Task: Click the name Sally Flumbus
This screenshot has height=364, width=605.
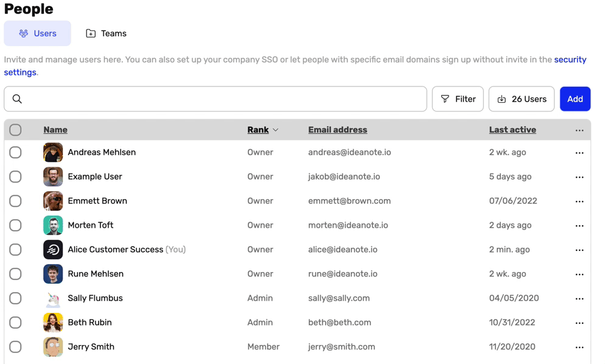Action: coord(96,298)
